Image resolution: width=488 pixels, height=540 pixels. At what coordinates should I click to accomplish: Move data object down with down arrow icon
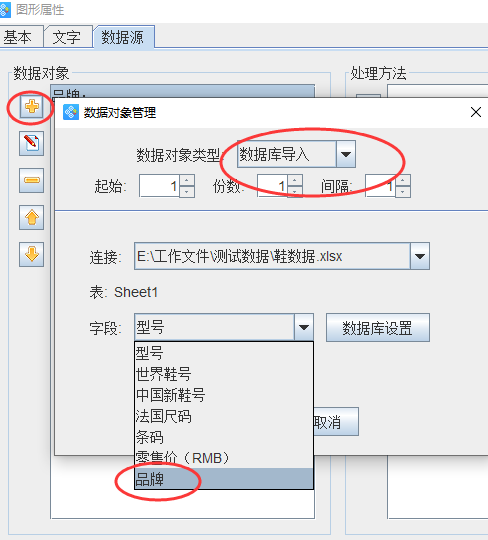[x=31, y=255]
